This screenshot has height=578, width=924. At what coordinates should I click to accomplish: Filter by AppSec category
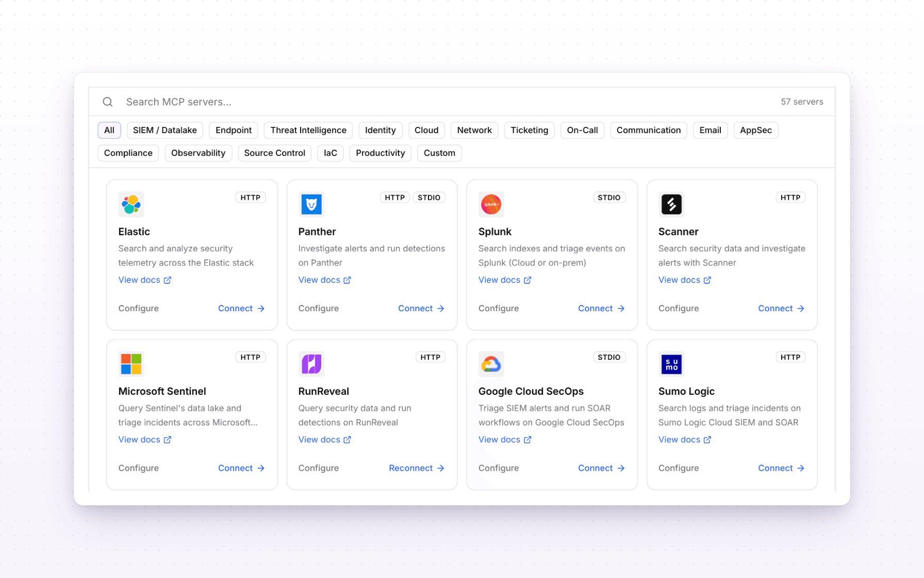click(756, 130)
